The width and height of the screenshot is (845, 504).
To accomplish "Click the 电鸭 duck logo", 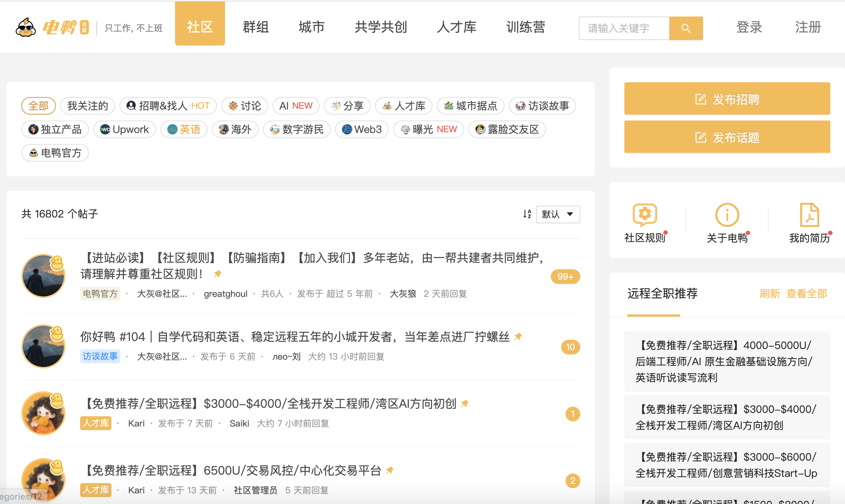I will pyautogui.click(x=26, y=28).
